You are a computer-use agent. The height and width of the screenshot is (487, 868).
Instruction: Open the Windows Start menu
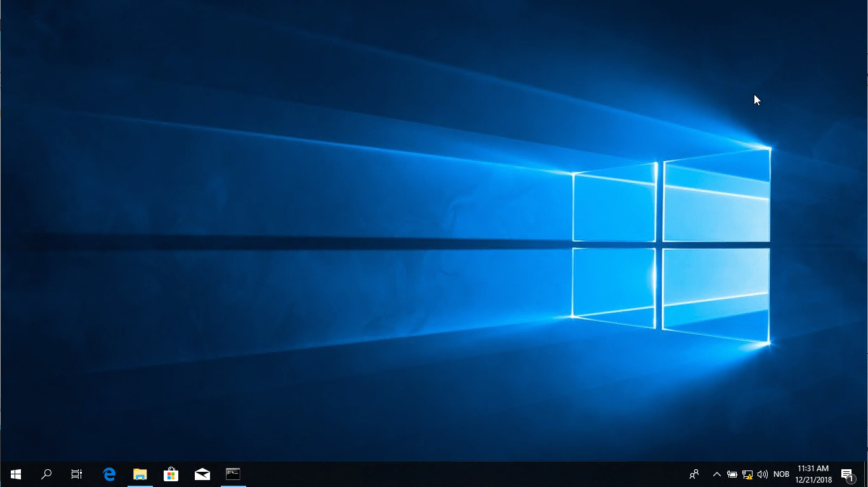16,474
